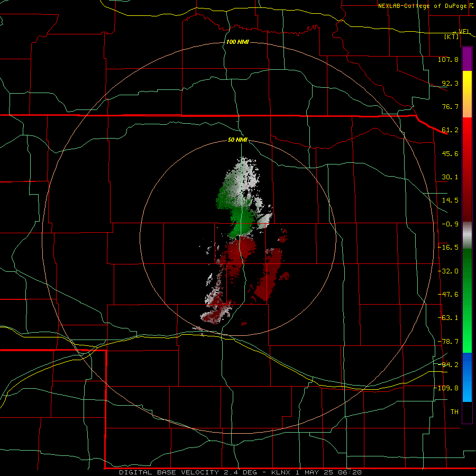Click the VEL legend title

(464, 31)
